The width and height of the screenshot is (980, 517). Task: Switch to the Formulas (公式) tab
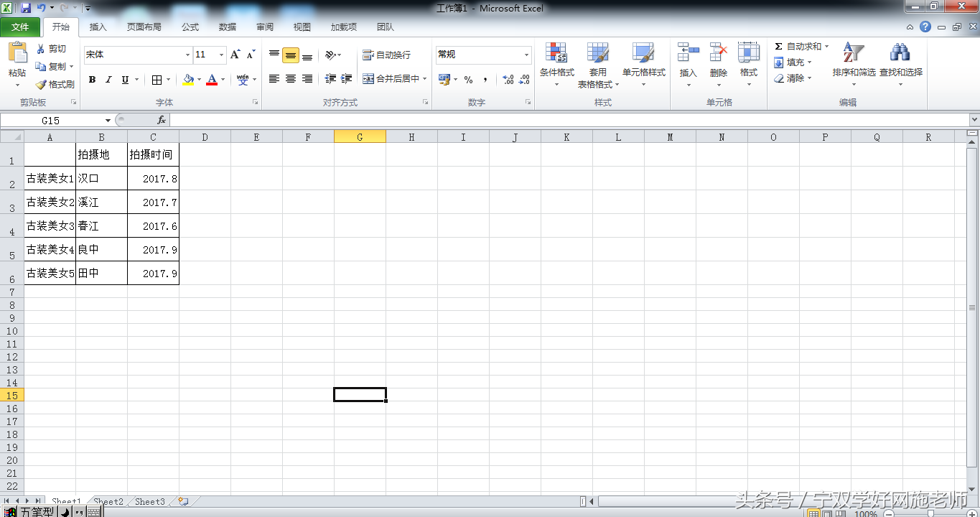click(x=190, y=27)
